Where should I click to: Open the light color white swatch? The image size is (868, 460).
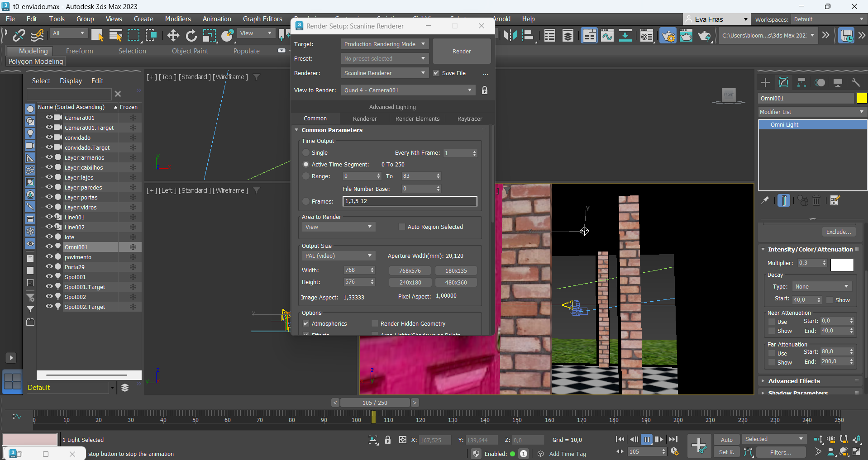coord(842,265)
